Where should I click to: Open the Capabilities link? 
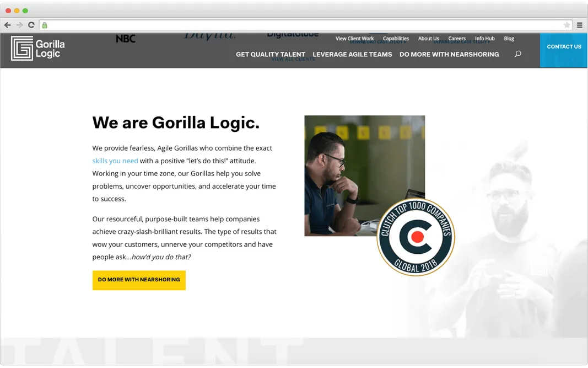pyautogui.click(x=396, y=38)
